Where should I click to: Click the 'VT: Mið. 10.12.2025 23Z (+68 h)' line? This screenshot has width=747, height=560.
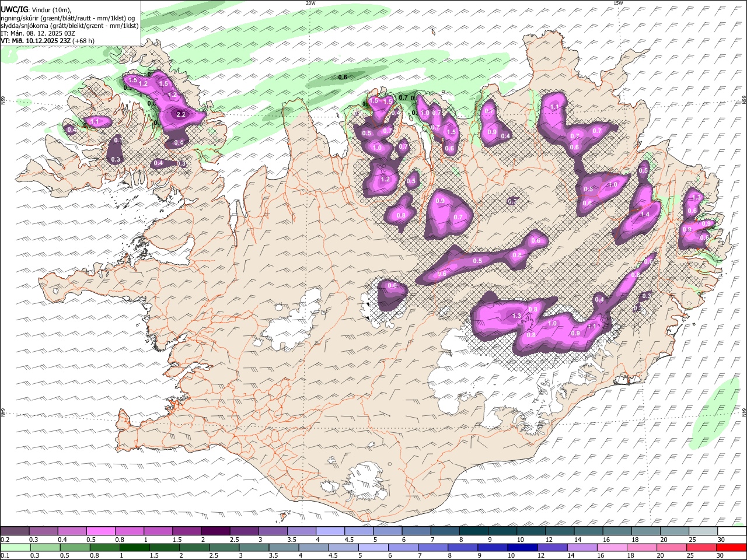(x=48, y=41)
